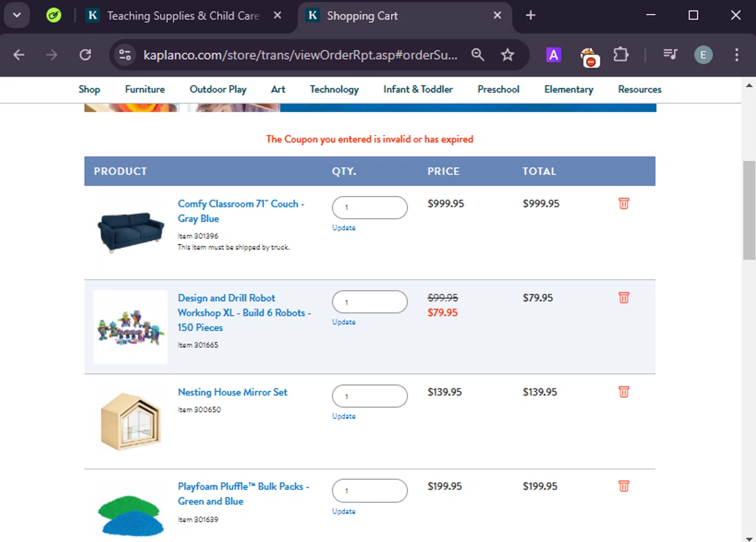
Task: Open the purple A extension
Action: tap(553, 54)
